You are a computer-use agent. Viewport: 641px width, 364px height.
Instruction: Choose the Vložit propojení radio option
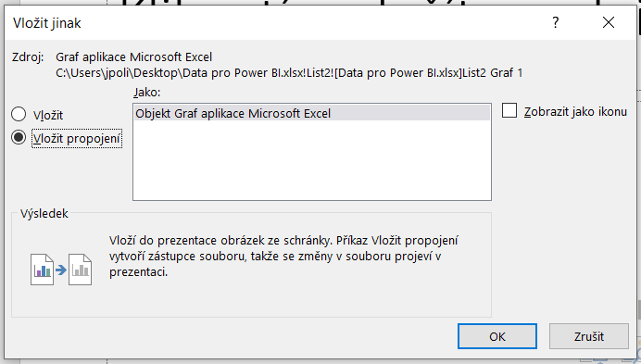coord(19,137)
